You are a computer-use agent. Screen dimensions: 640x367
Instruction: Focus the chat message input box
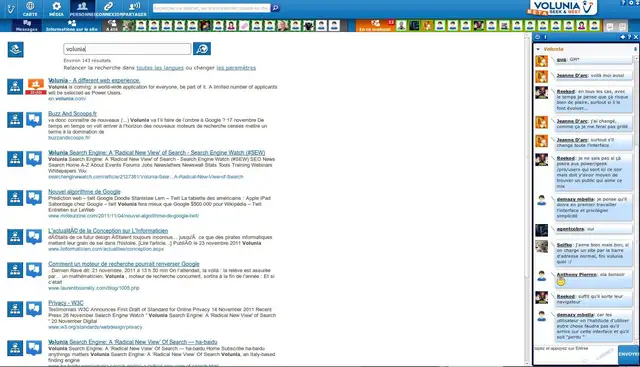coord(575,354)
